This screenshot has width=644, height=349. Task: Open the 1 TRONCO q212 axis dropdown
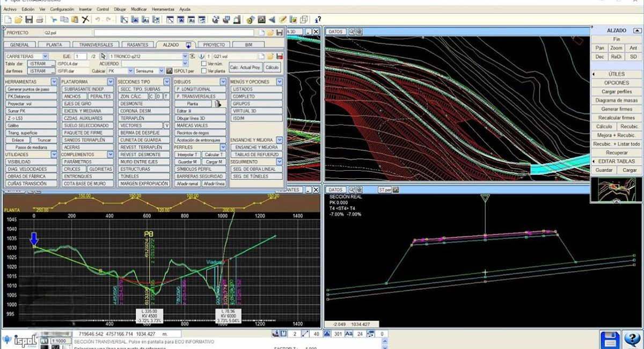point(185,56)
